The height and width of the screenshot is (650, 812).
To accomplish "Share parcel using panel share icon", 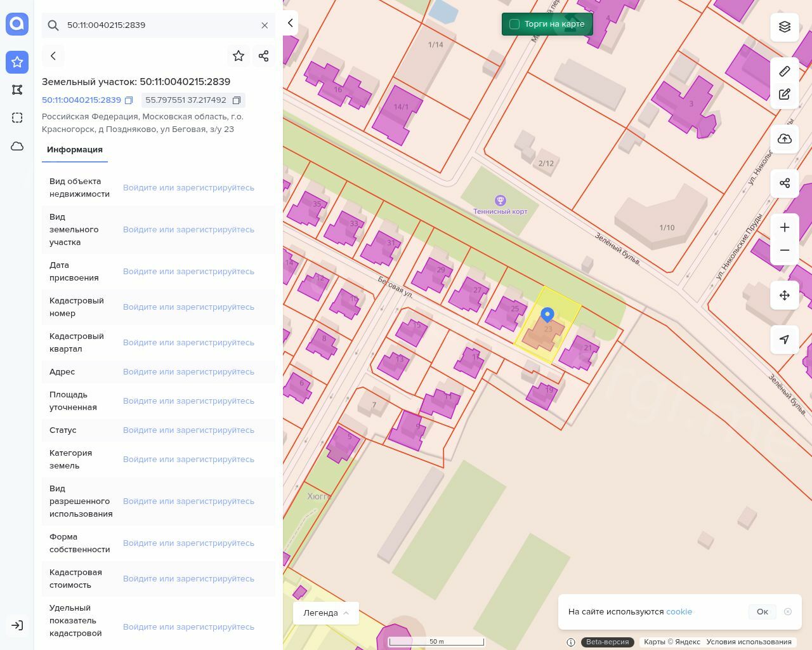I will tap(264, 56).
